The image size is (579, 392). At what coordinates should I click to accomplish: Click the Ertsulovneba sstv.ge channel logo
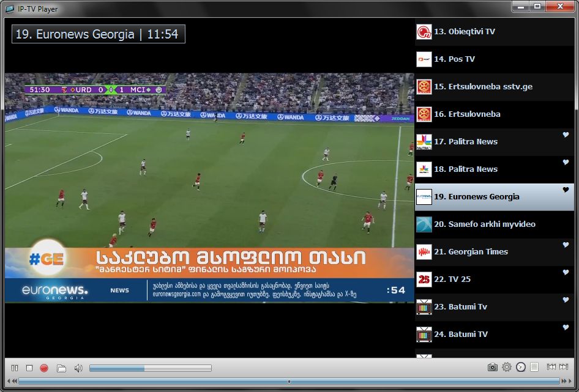point(424,87)
